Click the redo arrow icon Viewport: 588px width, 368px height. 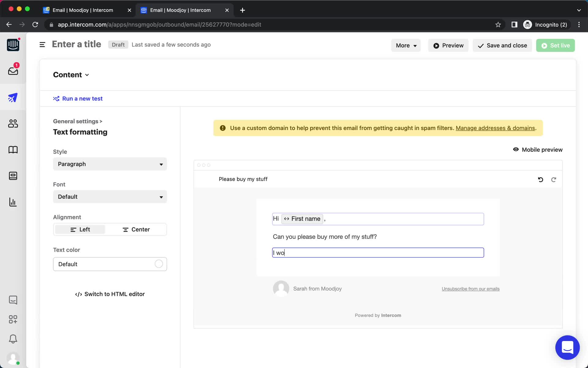click(x=553, y=179)
